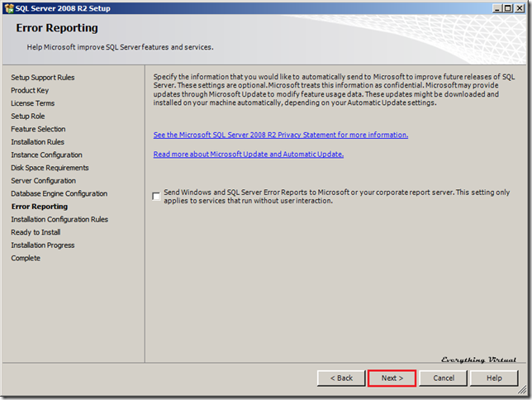Select Complete step in sidebar
The width and height of the screenshot is (532, 400).
26,258
